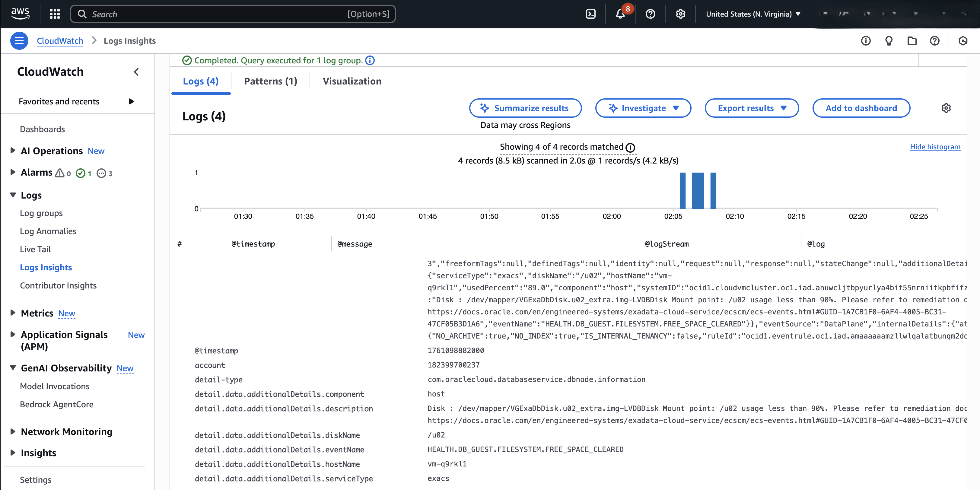Click the Add to dashboard button
The height and width of the screenshot is (490, 980).
(861, 108)
